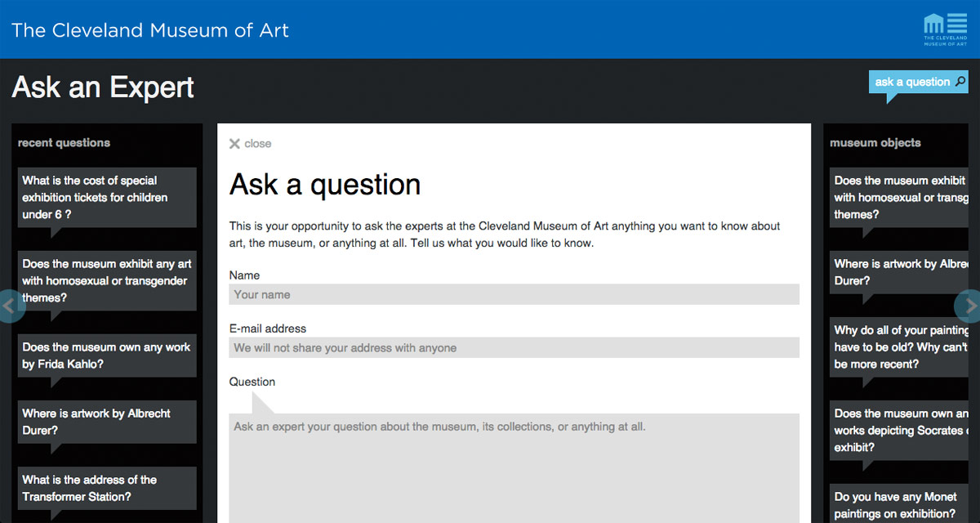Click the E-mail address field label
The height and width of the screenshot is (523, 980).
click(x=268, y=329)
